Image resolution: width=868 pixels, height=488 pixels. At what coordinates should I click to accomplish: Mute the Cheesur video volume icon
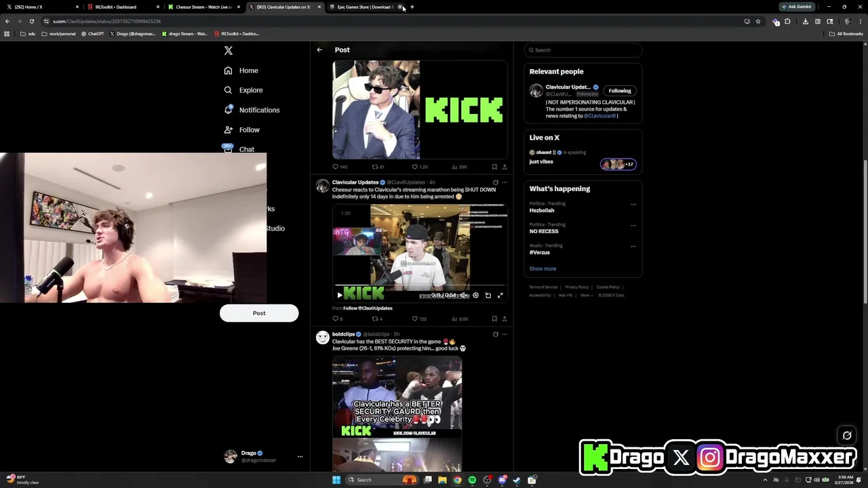pyautogui.click(x=464, y=296)
